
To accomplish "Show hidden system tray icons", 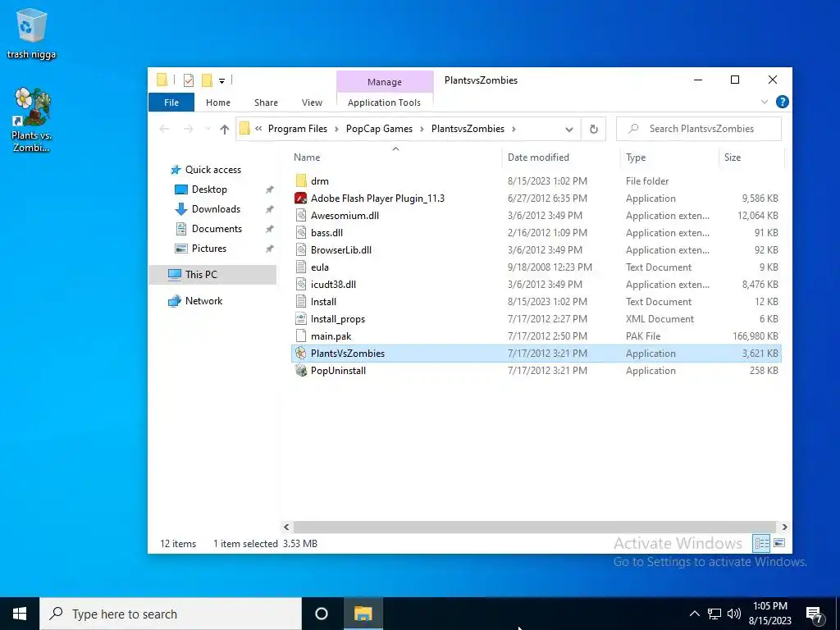I will [x=694, y=614].
